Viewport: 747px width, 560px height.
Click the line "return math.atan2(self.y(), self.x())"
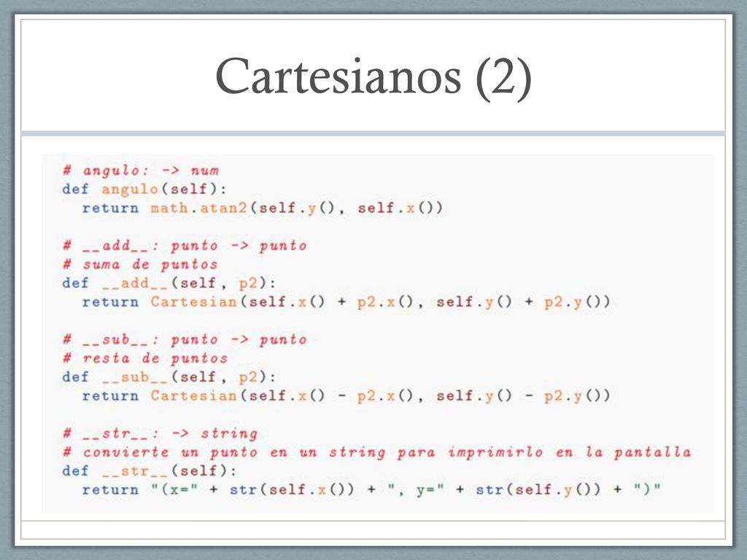point(263,208)
